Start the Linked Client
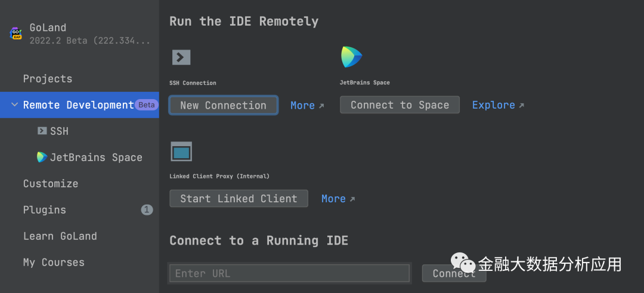644x293 pixels. point(239,199)
